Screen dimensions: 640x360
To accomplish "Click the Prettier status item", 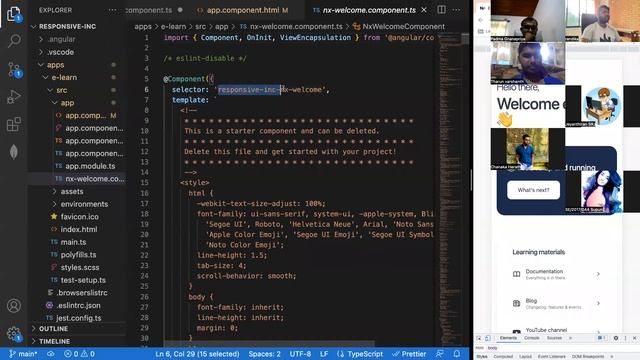I will click(x=409, y=354).
